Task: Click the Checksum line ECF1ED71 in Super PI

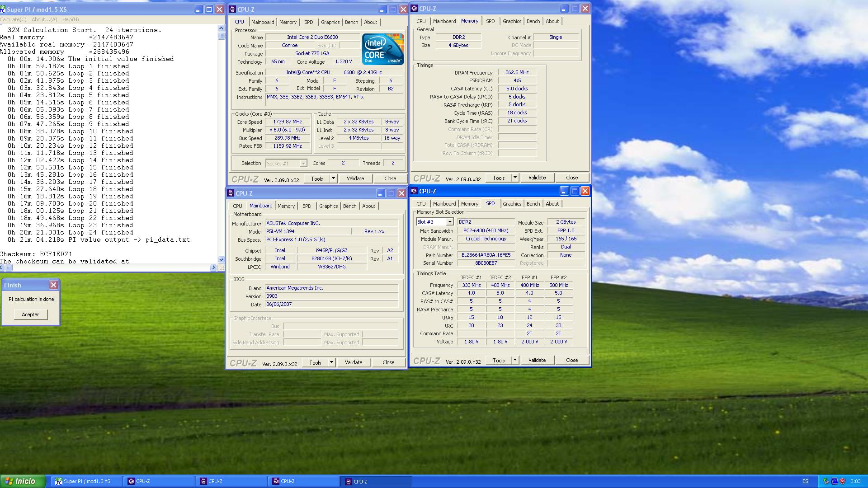Action: (36, 254)
